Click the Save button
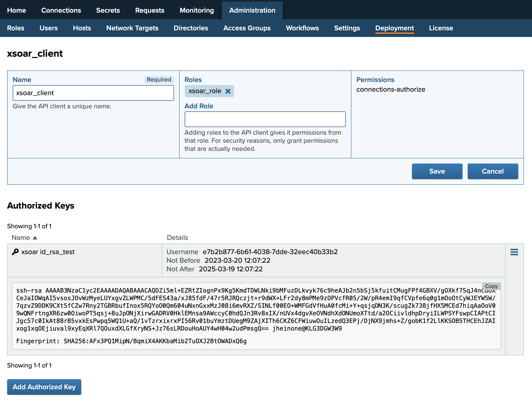Viewport: 532px width, 409px height. point(437,171)
